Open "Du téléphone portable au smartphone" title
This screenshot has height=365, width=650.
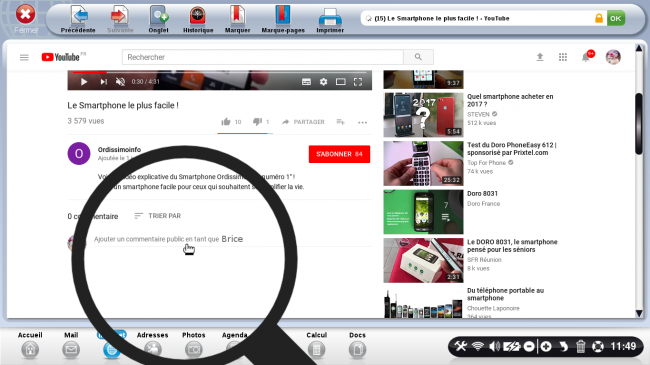point(506,294)
